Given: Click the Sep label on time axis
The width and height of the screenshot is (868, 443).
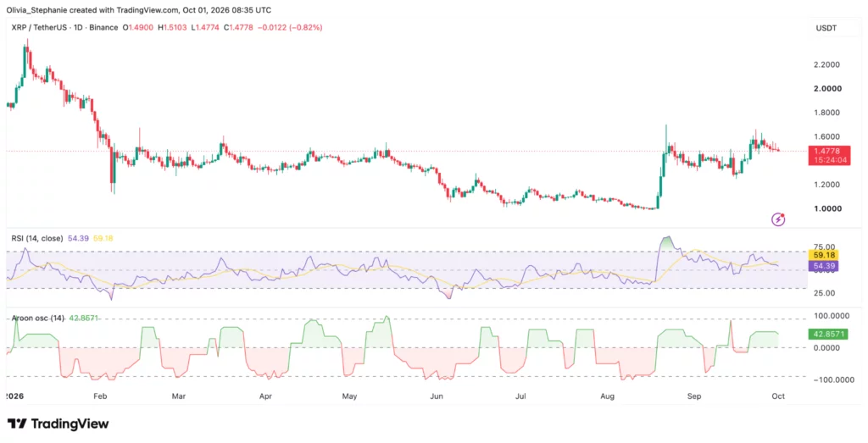Looking at the screenshot, I should pos(694,396).
